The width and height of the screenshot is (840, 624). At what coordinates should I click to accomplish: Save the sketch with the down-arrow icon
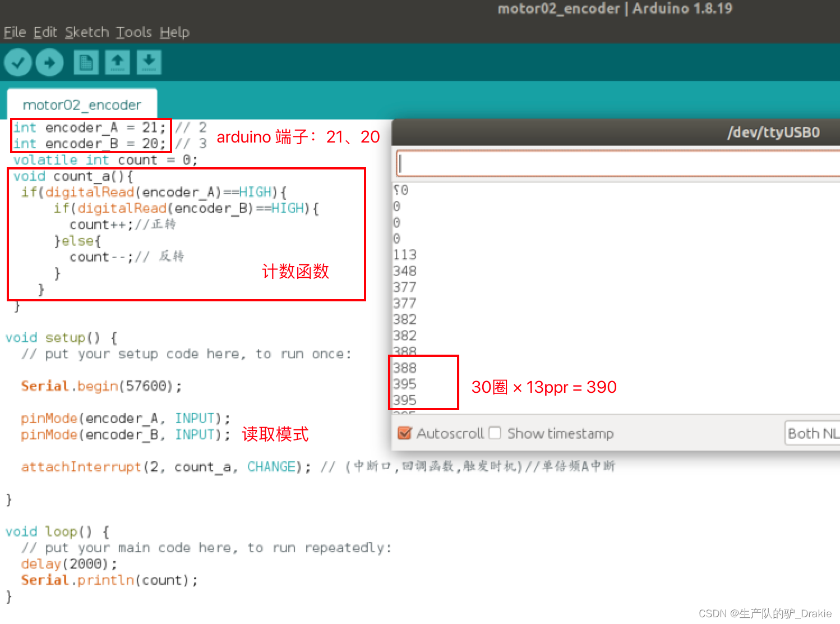(149, 62)
